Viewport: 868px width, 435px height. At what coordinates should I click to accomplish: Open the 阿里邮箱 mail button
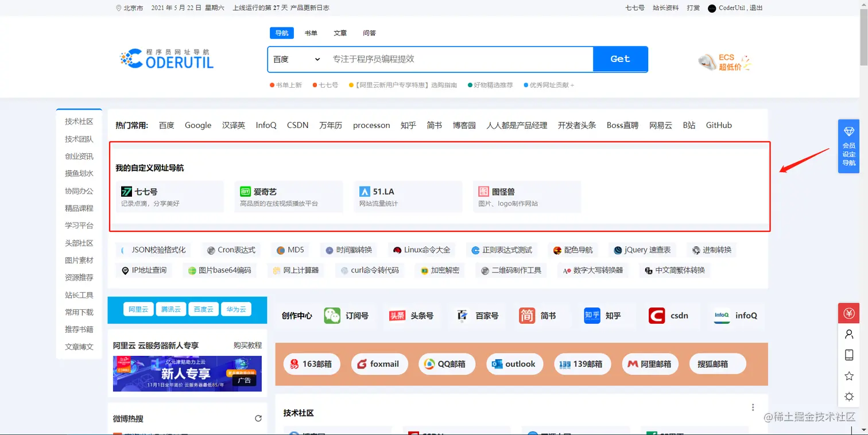(x=650, y=364)
